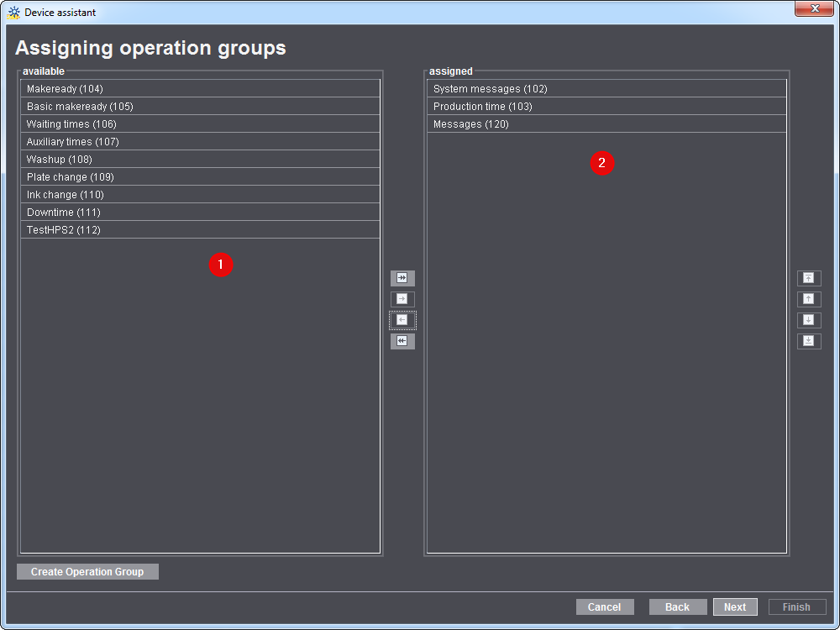
Task: Go Back to the previous step
Action: coord(677,607)
